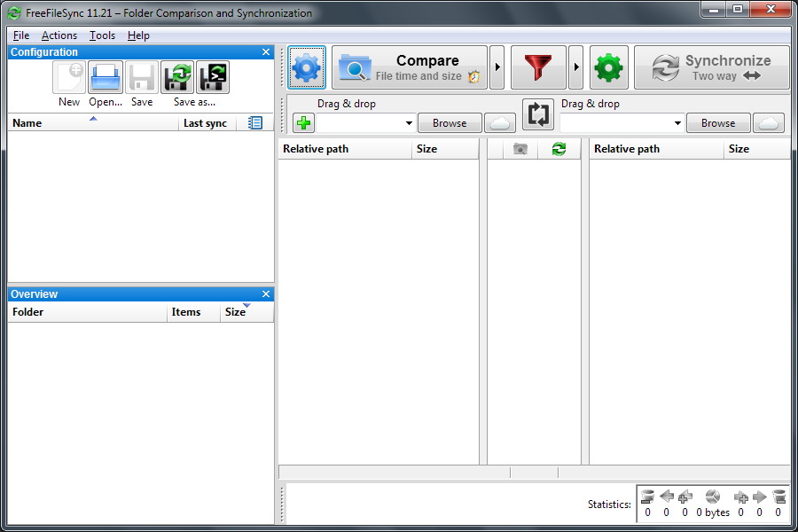Viewport: 798px width, 532px height.
Task: Click the New configuration icon
Action: [x=68, y=77]
